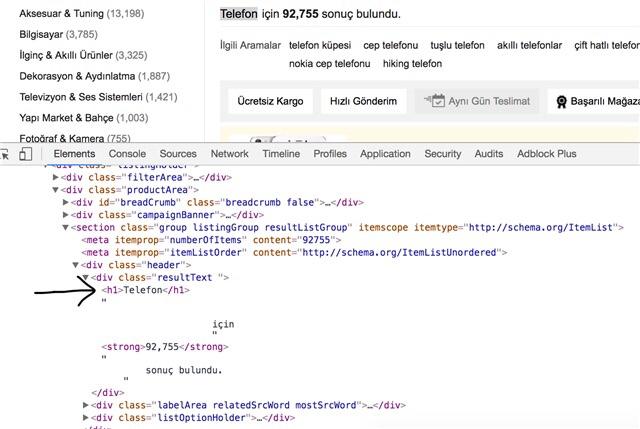
Task: Toggle the Hızlı Gönderim filter button
Action: coord(363,101)
